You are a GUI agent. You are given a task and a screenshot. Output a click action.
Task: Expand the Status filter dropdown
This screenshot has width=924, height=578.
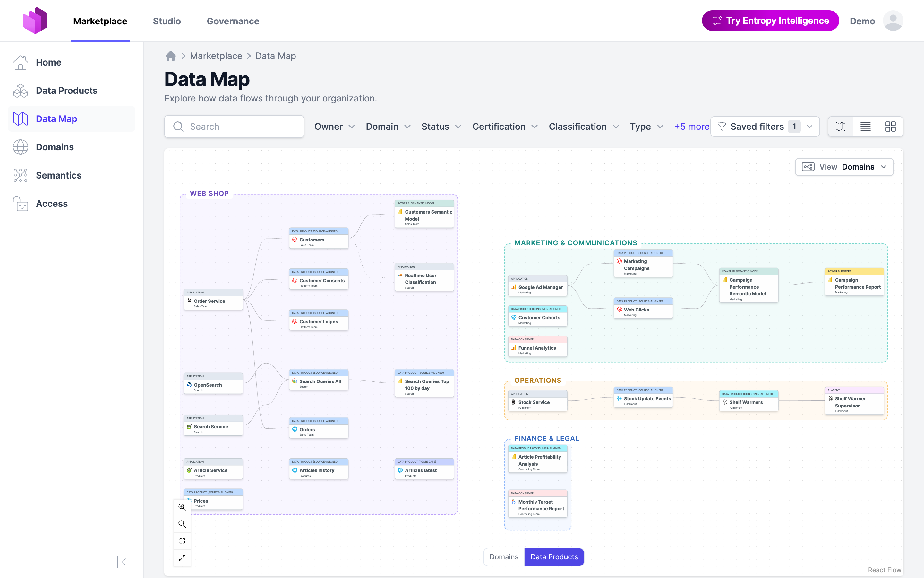441,127
